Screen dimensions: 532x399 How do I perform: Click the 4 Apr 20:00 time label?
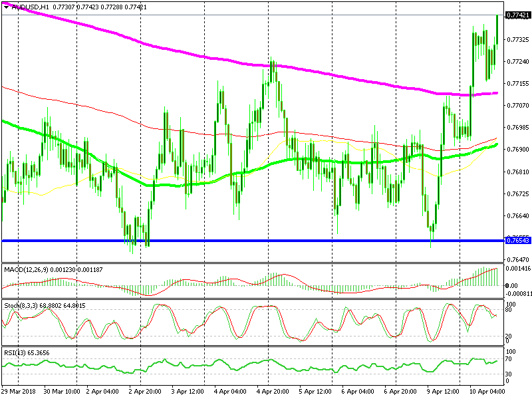273,391
